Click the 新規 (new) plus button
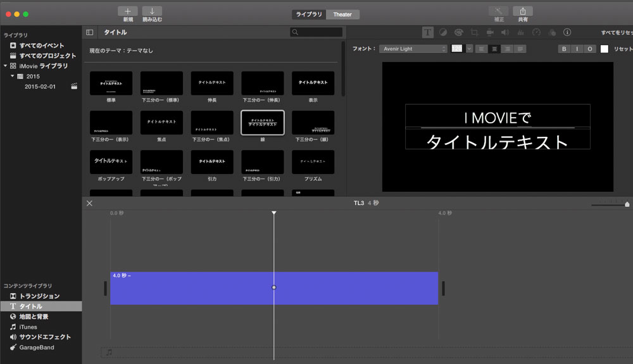 (128, 11)
